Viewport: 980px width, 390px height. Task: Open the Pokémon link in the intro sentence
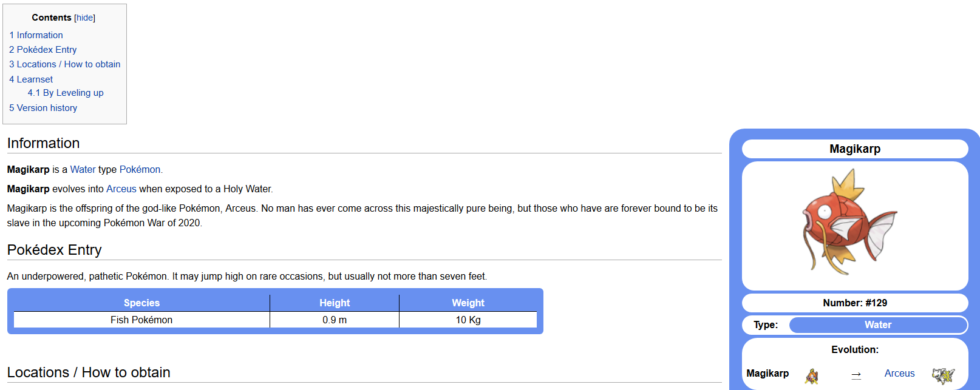pyautogui.click(x=140, y=170)
